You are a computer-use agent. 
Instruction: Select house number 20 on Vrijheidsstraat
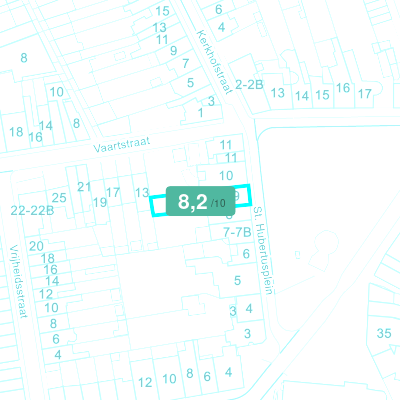pos(36,246)
